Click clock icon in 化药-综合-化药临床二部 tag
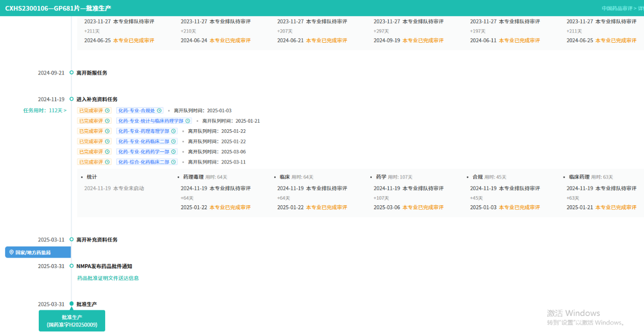This screenshot has height=334, width=644. pyautogui.click(x=174, y=162)
